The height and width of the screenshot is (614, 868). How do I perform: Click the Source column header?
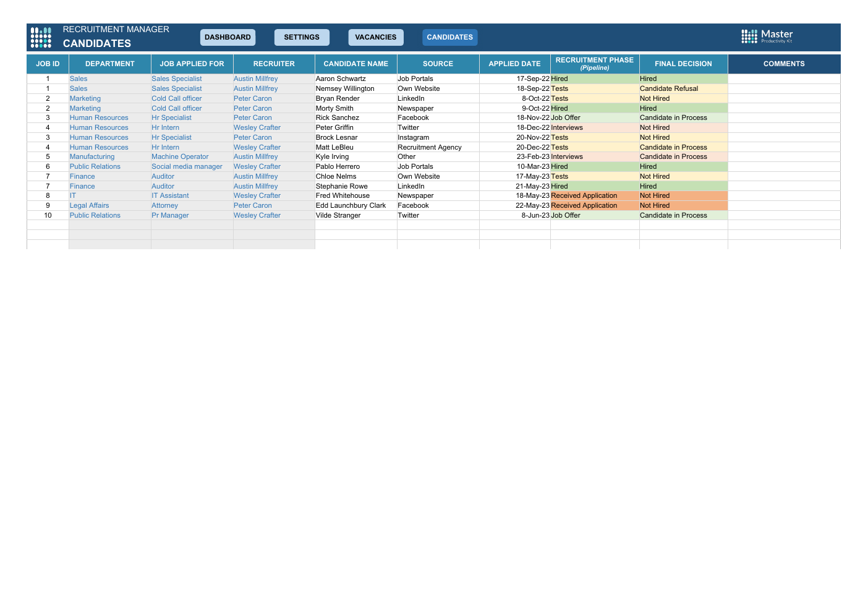[438, 64]
